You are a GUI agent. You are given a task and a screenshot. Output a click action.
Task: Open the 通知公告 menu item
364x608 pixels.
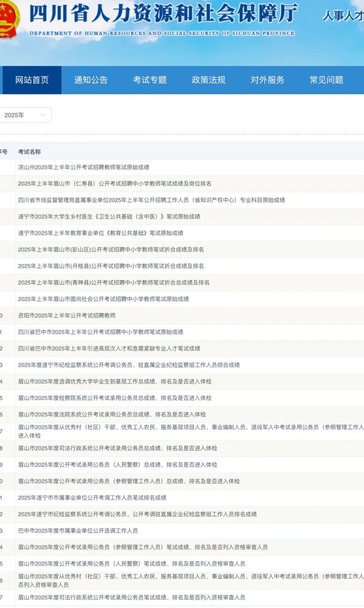pos(91,80)
